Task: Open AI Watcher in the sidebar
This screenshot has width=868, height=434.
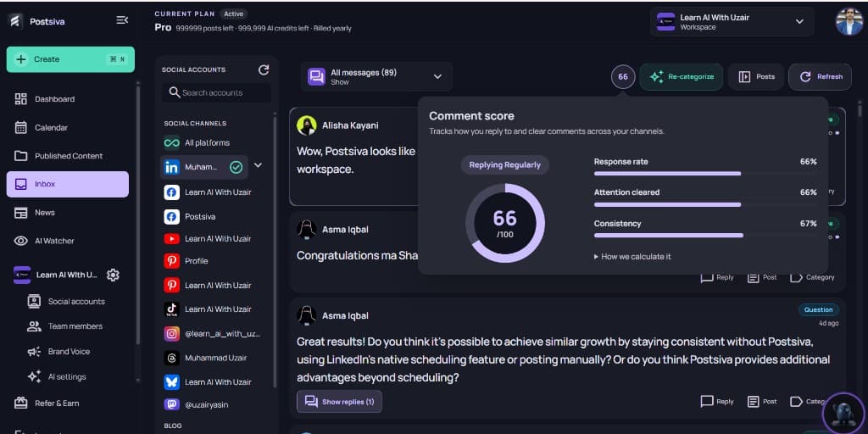Action: [54, 241]
